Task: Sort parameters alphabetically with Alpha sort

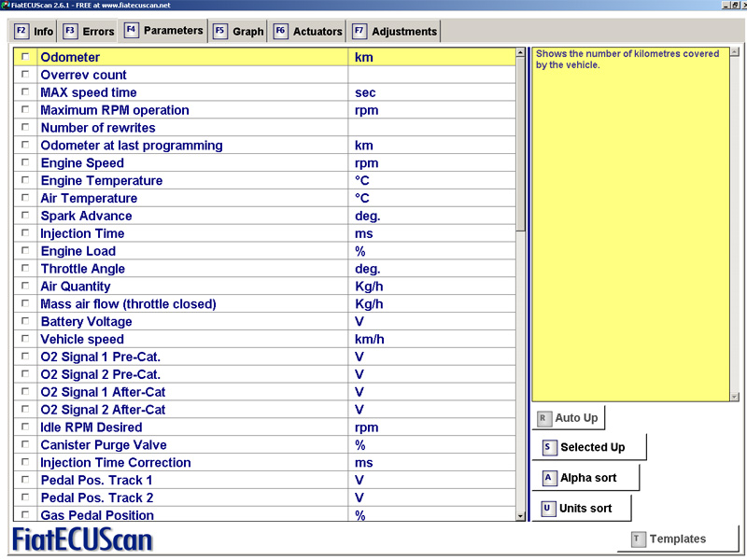Action: 585,478
